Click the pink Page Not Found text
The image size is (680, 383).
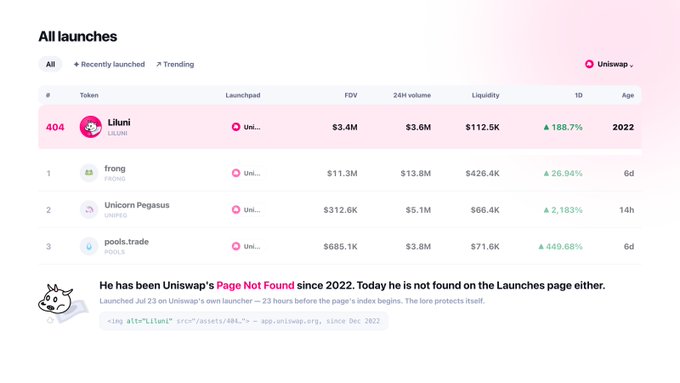pyautogui.click(x=255, y=285)
